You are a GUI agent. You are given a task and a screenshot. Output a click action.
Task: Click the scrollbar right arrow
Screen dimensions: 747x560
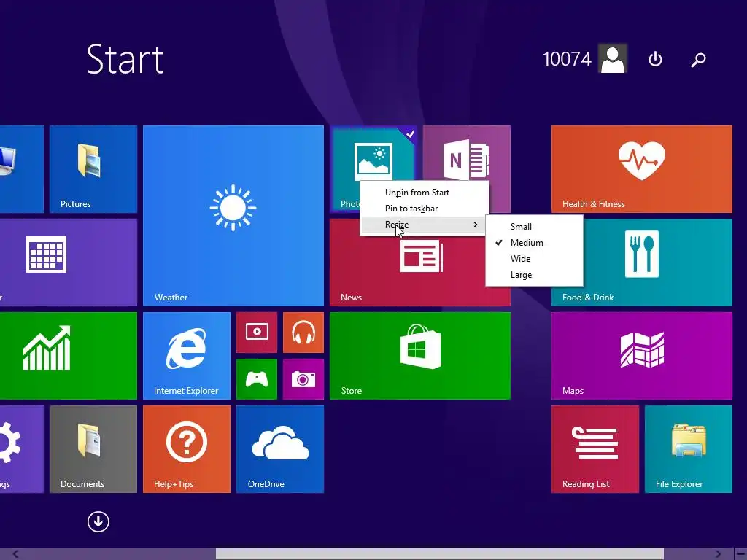coord(718,554)
